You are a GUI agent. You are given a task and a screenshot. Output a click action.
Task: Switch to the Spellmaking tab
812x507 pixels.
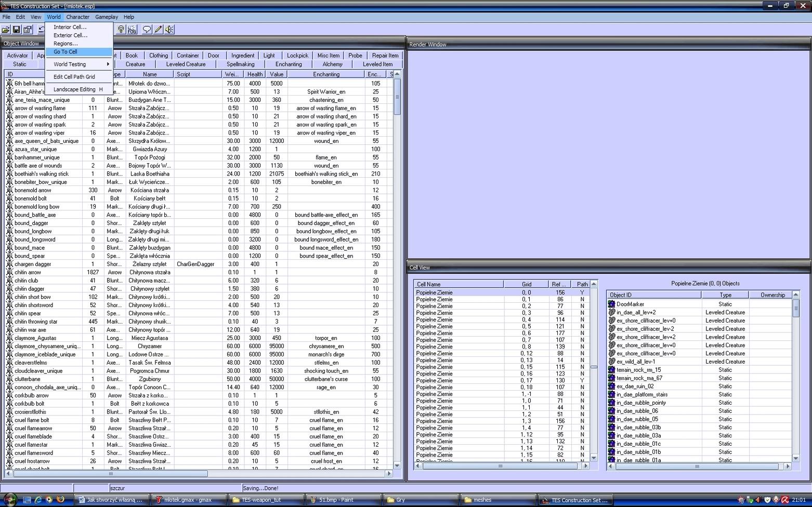(241, 64)
